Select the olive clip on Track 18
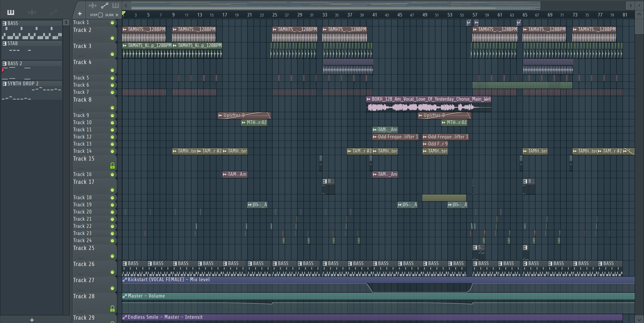Image resolution: width=644 pixels, height=323 pixels. point(444,198)
